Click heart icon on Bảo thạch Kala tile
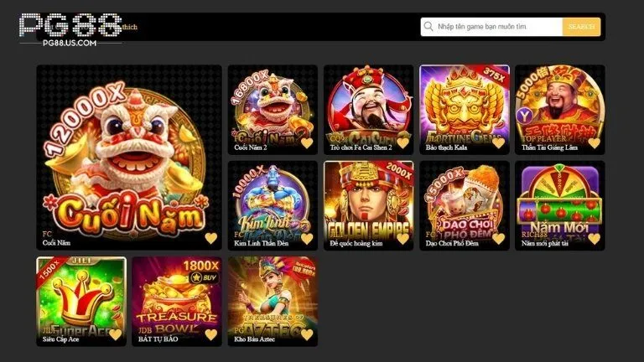This screenshot has width=644, height=362. point(498,142)
